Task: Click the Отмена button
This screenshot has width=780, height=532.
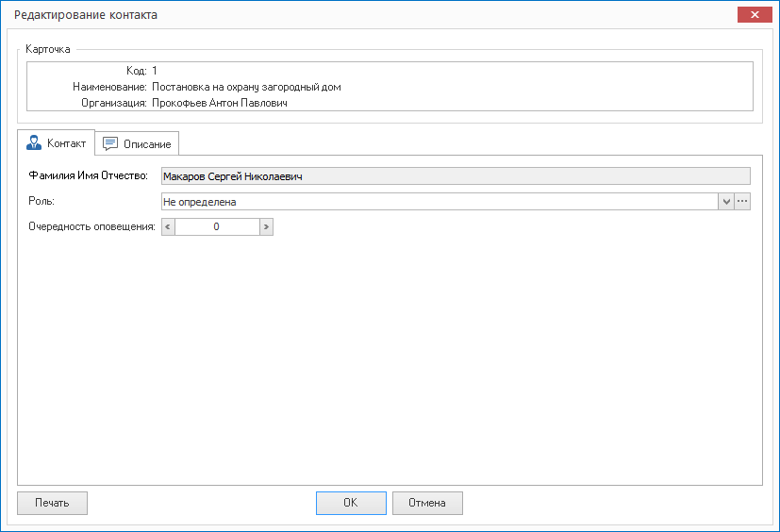Action: point(427,503)
